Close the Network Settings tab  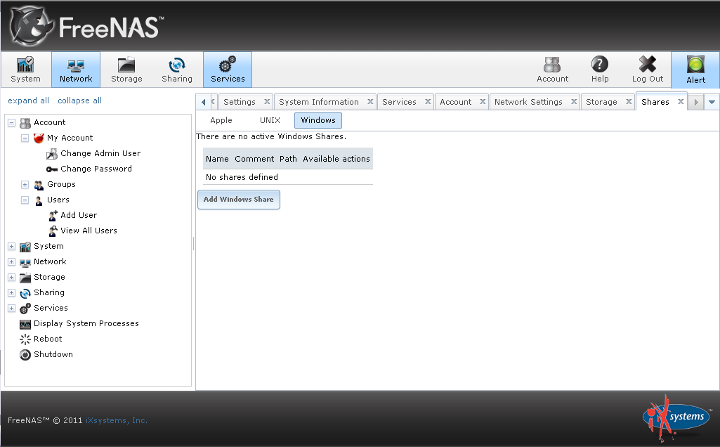pyautogui.click(x=574, y=102)
